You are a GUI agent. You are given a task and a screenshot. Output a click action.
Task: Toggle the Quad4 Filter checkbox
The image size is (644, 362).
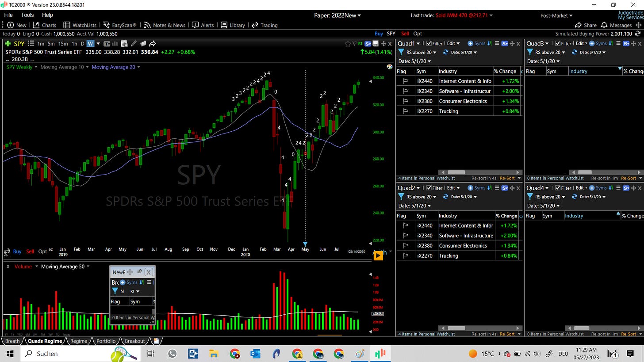[557, 188]
